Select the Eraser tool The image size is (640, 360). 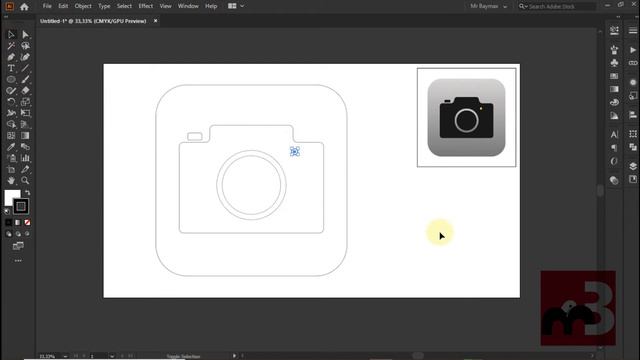point(25,91)
